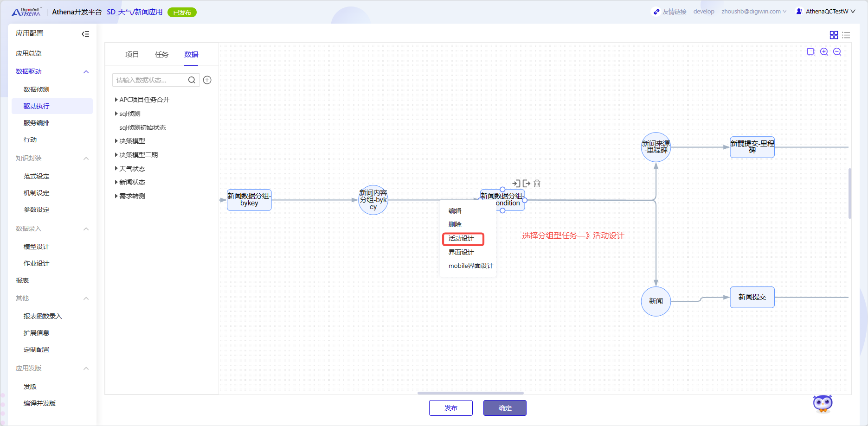Screen dimensions: 868x426
Task: Click the search magnifier icon
Action: (x=192, y=80)
